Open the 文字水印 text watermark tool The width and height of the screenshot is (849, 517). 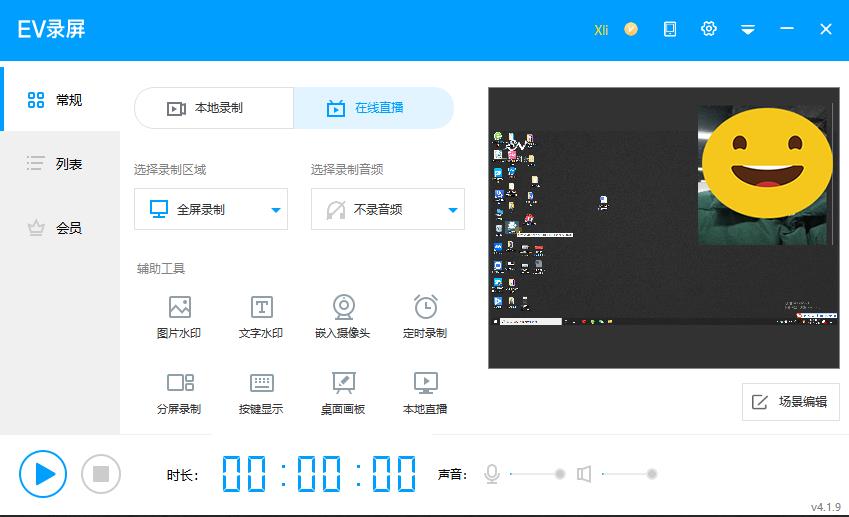pos(261,317)
